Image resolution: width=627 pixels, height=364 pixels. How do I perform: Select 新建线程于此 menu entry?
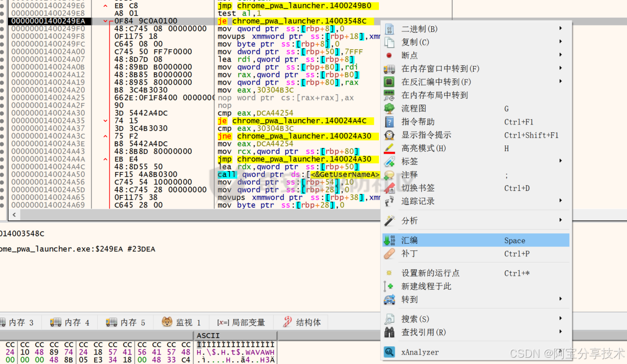(475, 286)
